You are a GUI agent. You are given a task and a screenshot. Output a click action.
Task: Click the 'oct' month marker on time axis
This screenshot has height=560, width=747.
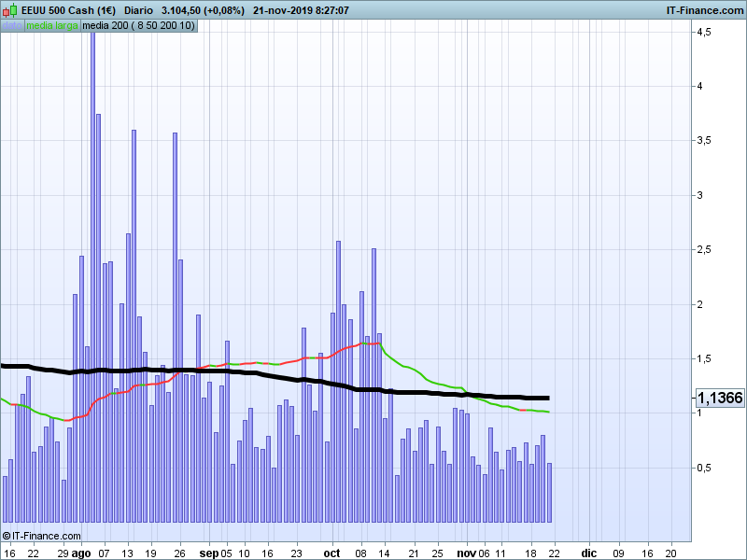332,553
